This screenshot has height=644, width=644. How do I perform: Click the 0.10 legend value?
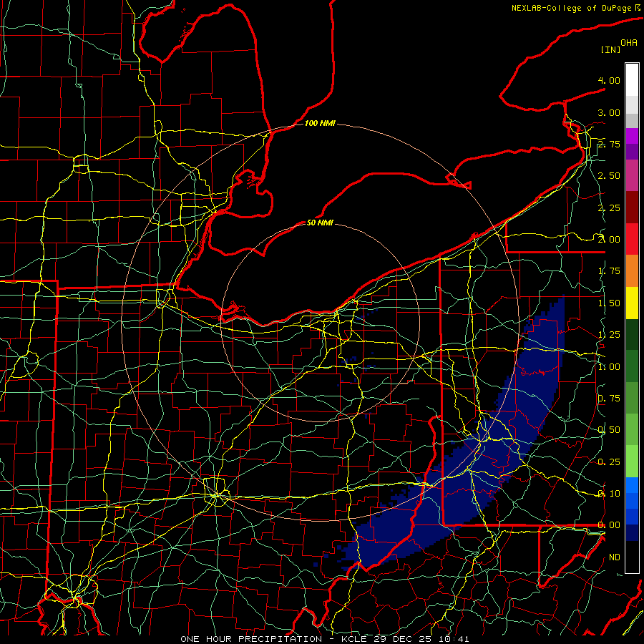609,494
